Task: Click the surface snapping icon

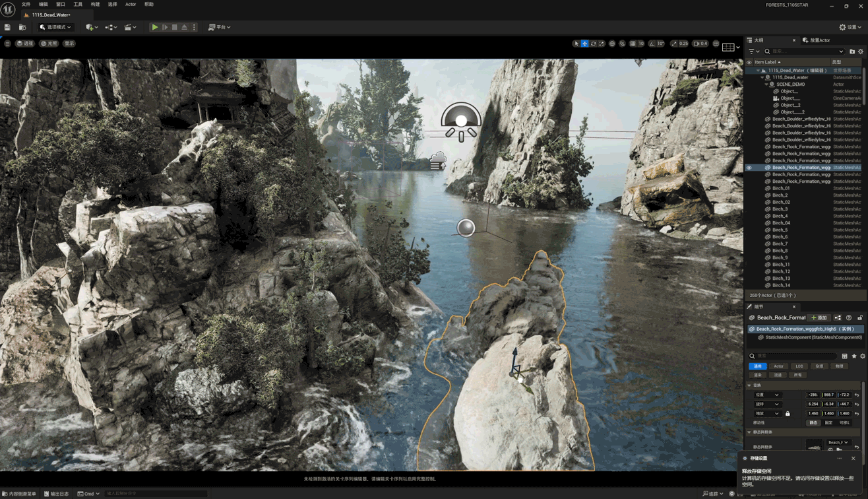Action: click(622, 44)
